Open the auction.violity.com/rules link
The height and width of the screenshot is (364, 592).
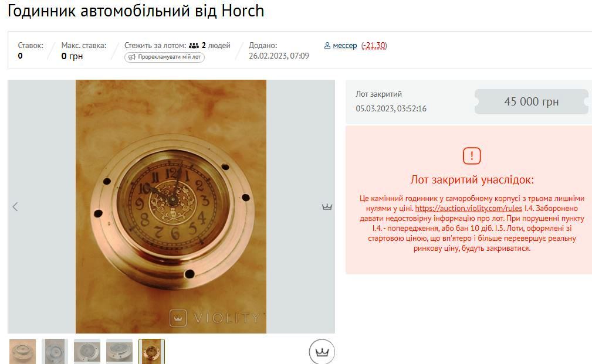click(x=469, y=208)
